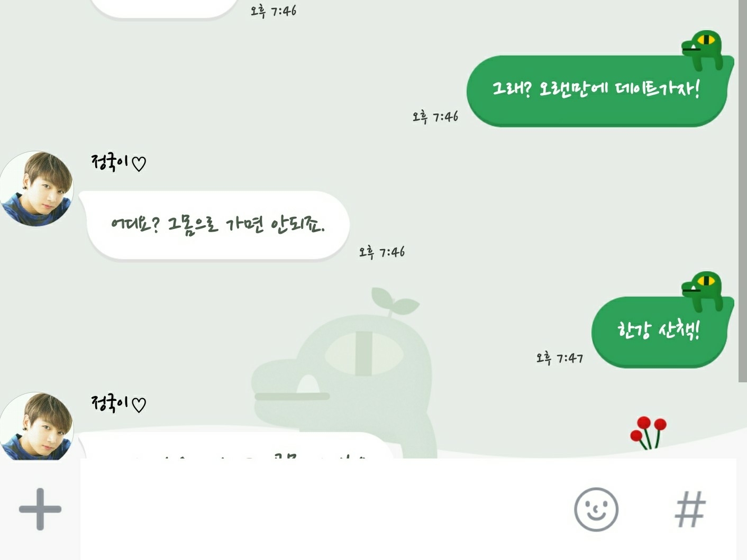Tap the frog character on 데이트가자 bubble
Screen dimensions: 747x560
[x=703, y=50]
